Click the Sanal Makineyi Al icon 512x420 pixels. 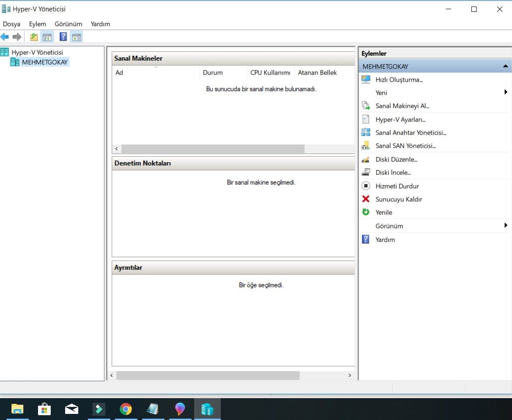click(366, 106)
